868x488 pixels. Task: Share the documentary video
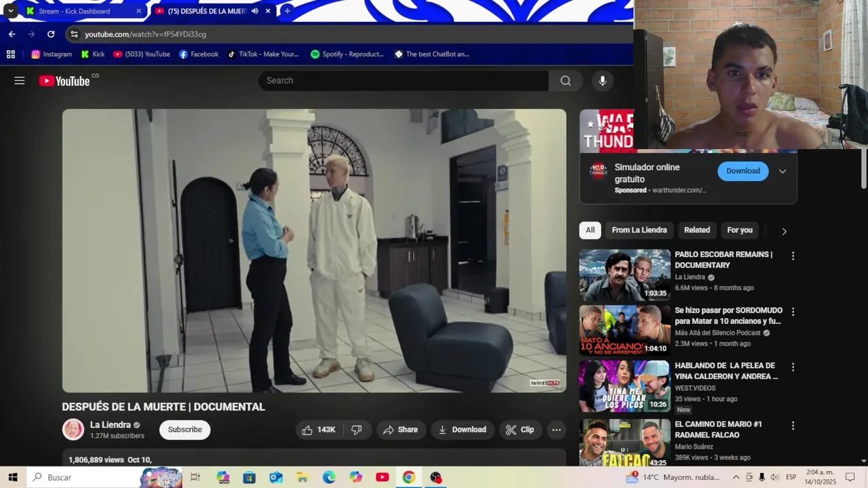click(x=400, y=430)
